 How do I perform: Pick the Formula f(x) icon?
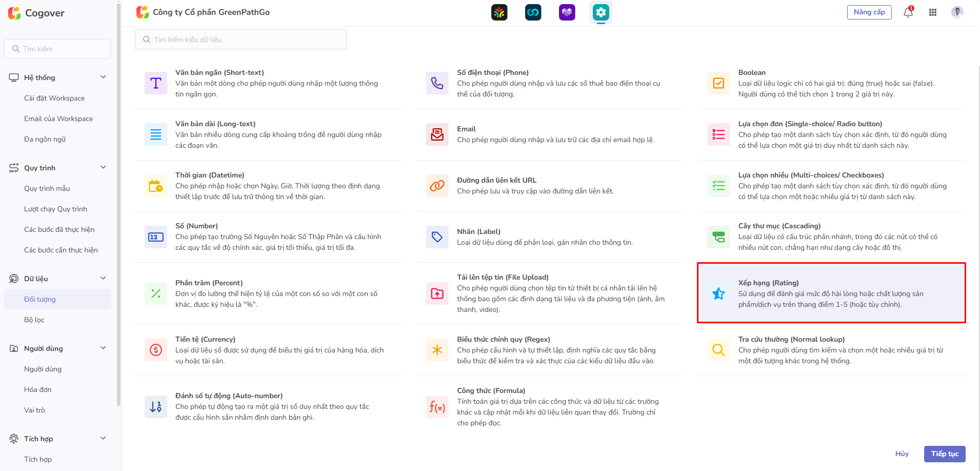(437, 407)
